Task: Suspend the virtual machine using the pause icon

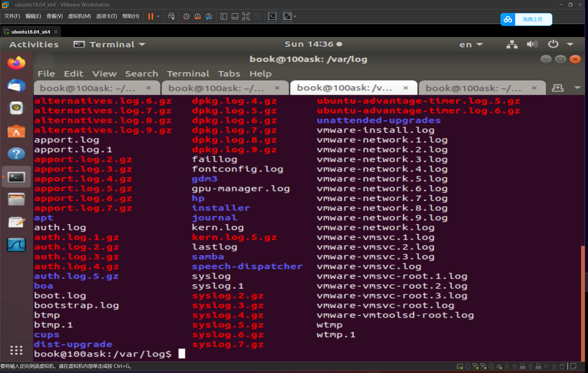Action: (x=151, y=16)
